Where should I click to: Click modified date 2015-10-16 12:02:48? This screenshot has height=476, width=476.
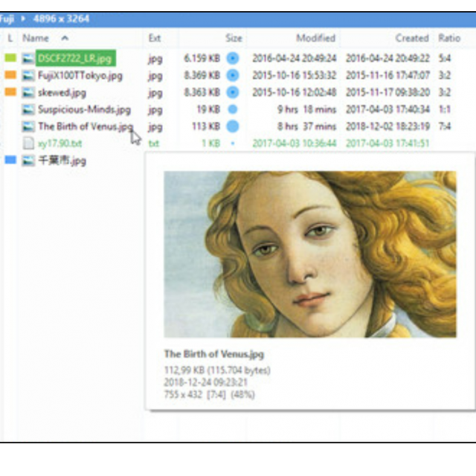click(x=295, y=92)
